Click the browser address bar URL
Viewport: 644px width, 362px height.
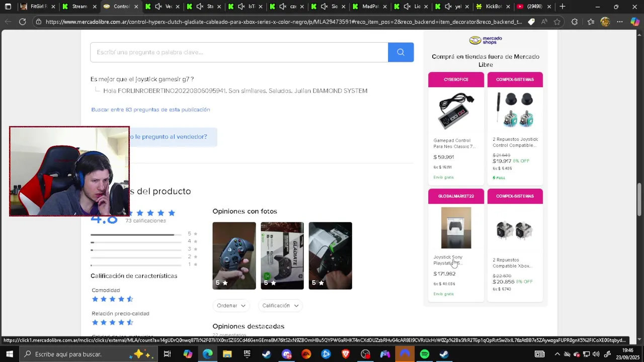tap(284, 22)
